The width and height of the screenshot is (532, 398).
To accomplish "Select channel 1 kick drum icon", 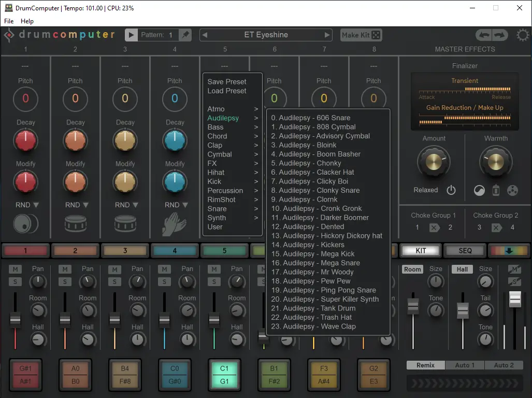I will [x=25, y=224].
